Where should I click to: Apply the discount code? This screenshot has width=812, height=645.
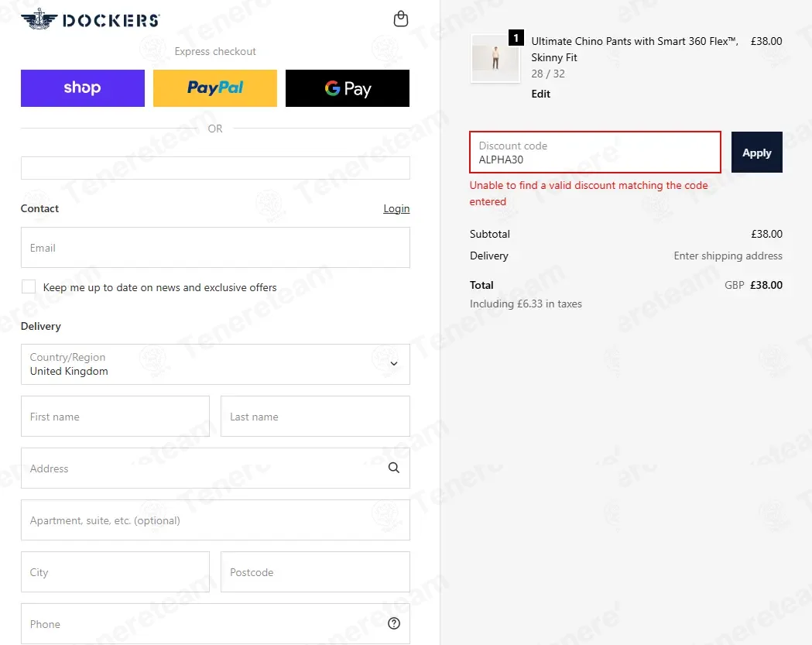(756, 153)
